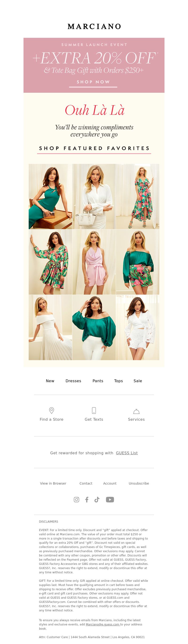Click Shop Now on pink banner
Viewport: 188px width, 644px height.
click(93, 82)
